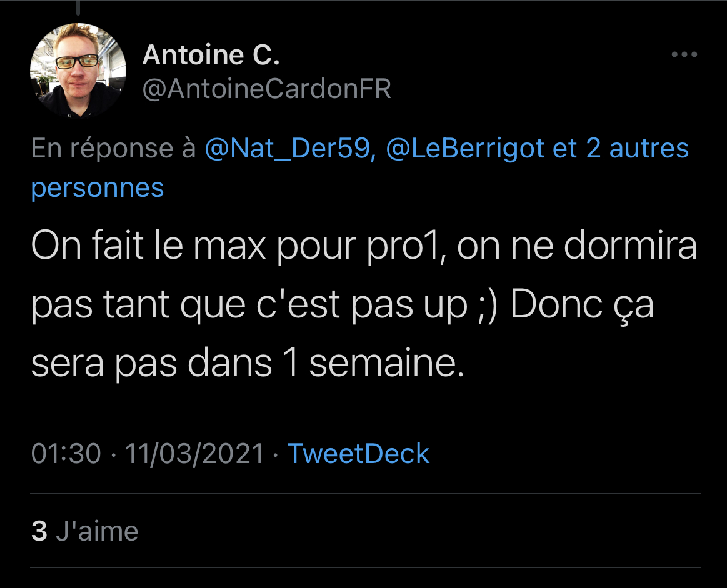Click Antoine C.'s profile avatar photo
The height and width of the screenshot is (588, 727).
click(78, 71)
